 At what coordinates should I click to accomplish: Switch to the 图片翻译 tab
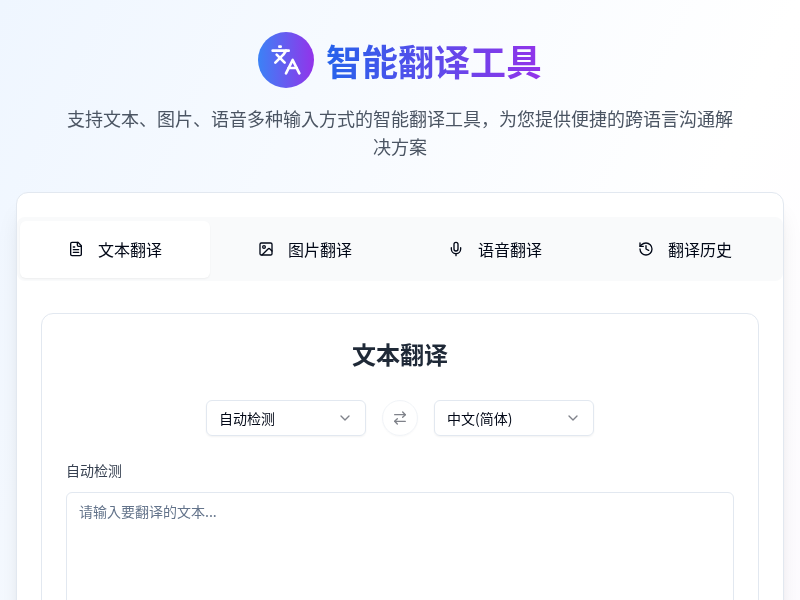click(x=305, y=249)
